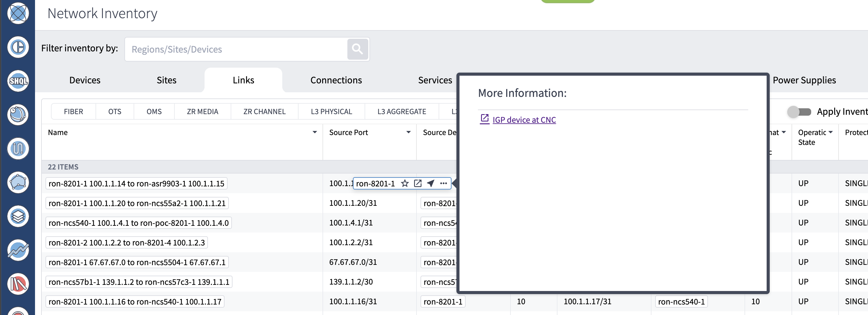Open the performance trend chart sidebar icon
This screenshot has width=868, height=315.
(x=18, y=250)
